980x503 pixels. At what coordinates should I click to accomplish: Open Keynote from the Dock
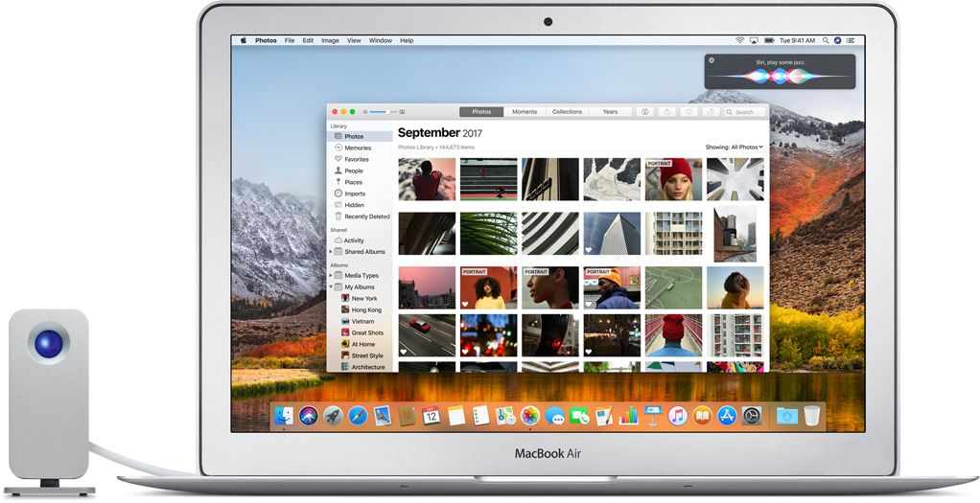point(653,415)
